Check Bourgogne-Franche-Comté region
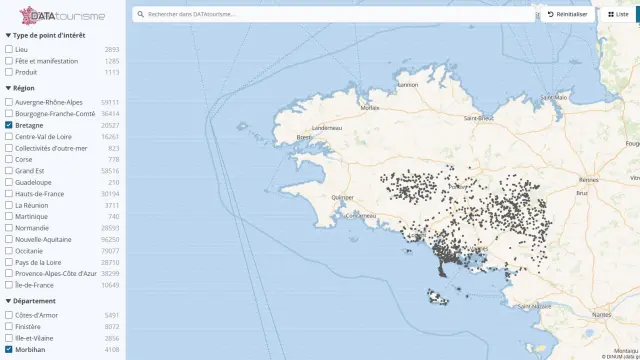 [x=9, y=113]
